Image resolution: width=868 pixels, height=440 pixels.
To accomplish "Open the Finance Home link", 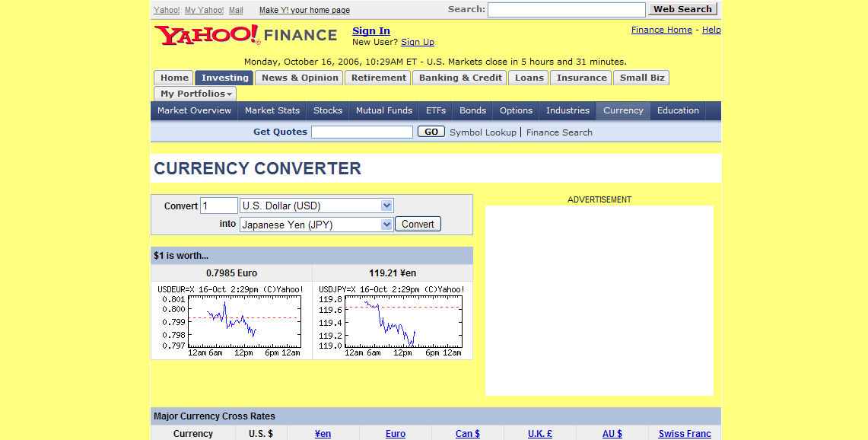I will click(662, 30).
